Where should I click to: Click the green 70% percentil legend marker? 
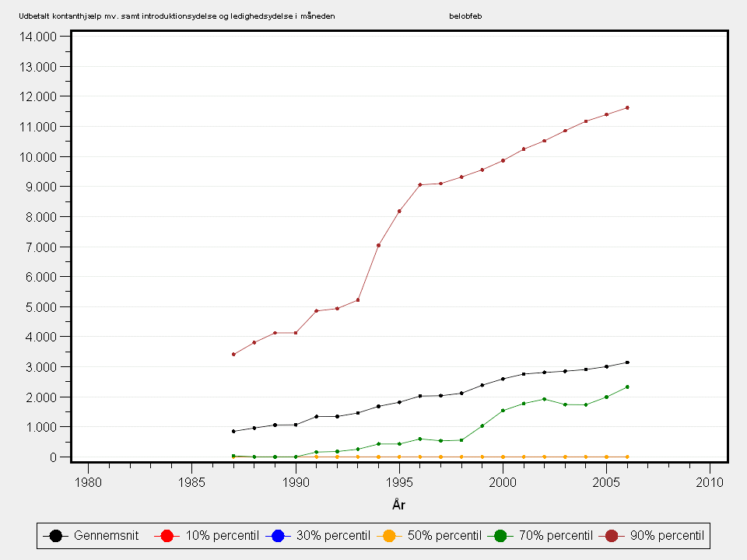[x=500, y=535]
